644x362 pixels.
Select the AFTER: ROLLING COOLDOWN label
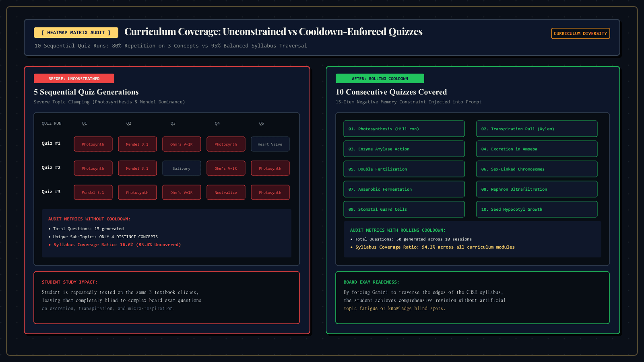click(380, 78)
